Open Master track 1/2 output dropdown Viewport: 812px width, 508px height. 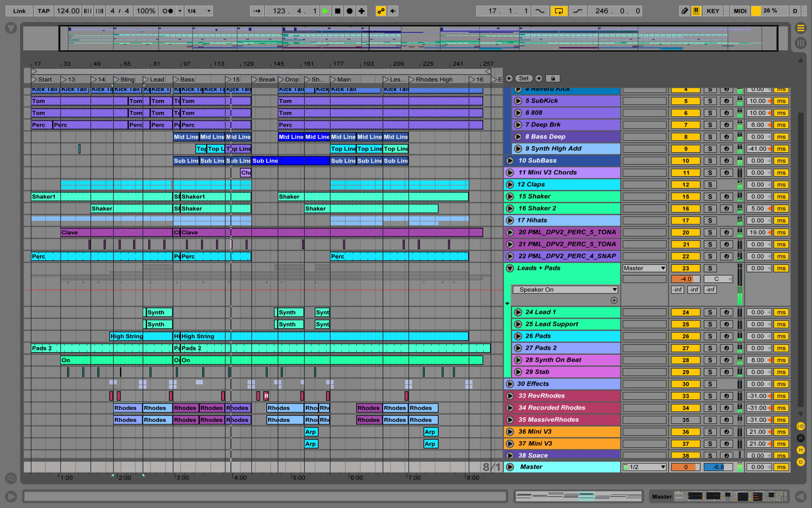644,467
